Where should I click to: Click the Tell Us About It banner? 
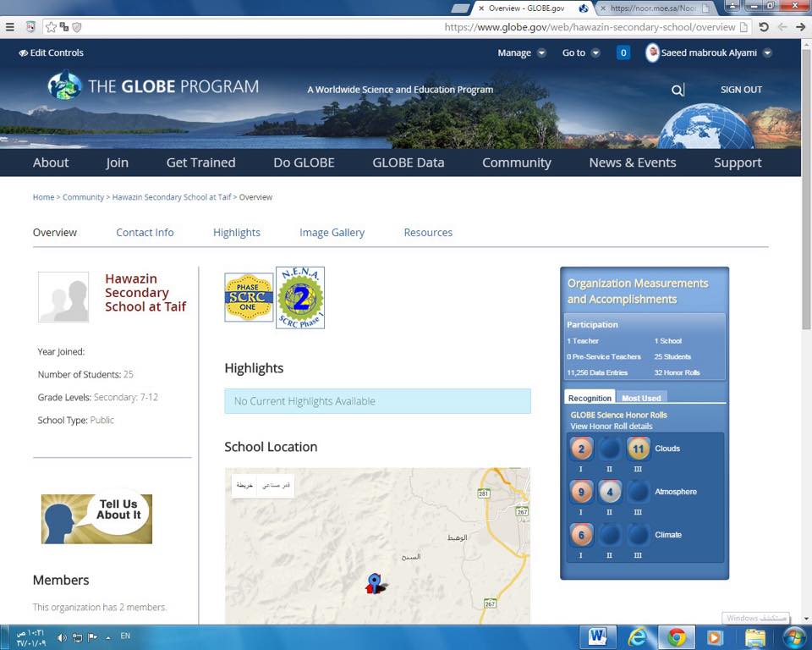[x=96, y=518]
